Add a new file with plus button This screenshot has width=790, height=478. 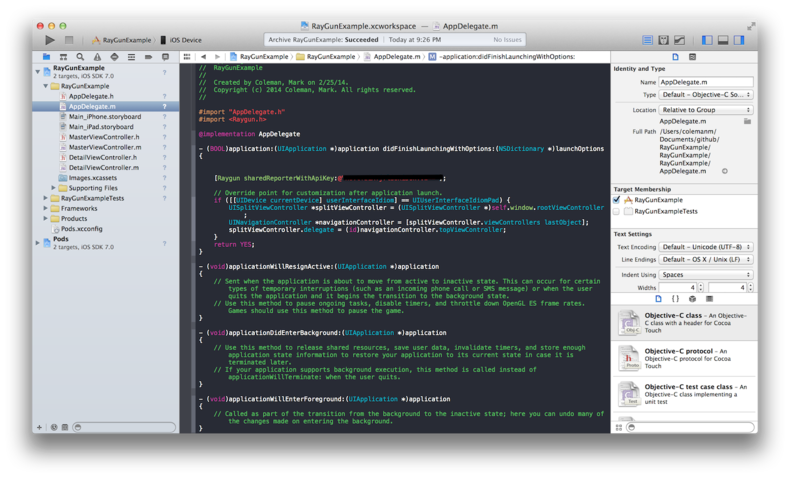[39, 427]
